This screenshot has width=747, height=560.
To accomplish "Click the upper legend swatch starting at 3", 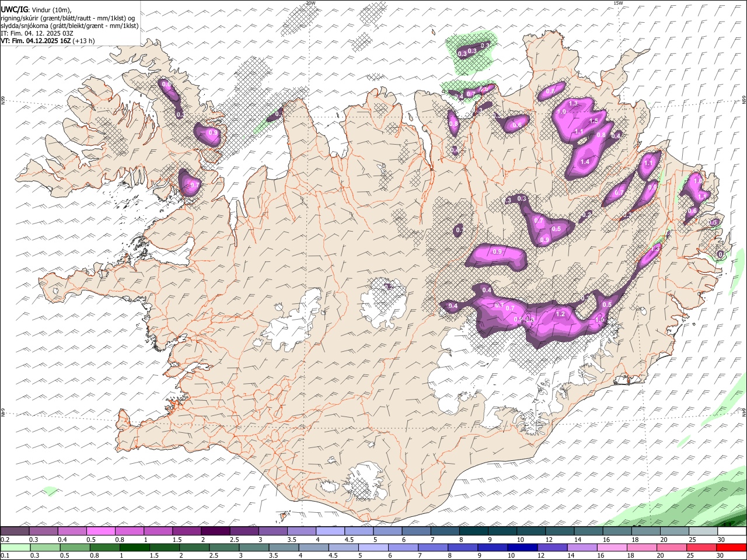I will click(273, 531).
